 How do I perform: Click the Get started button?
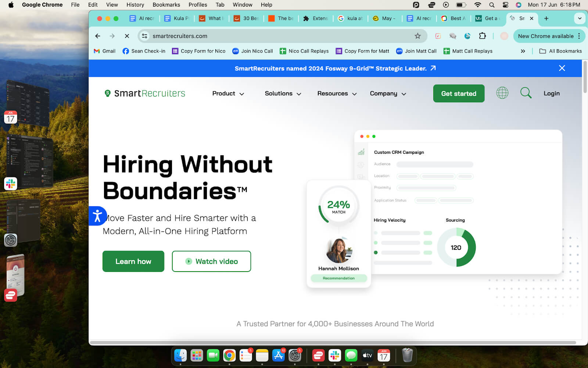[459, 93]
